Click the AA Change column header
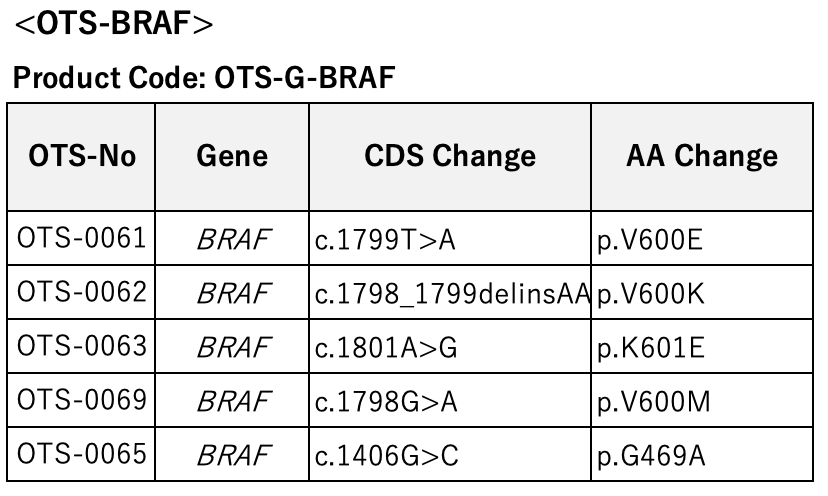Screen dimensions: 828x496 pyautogui.click(x=702, y=157)
